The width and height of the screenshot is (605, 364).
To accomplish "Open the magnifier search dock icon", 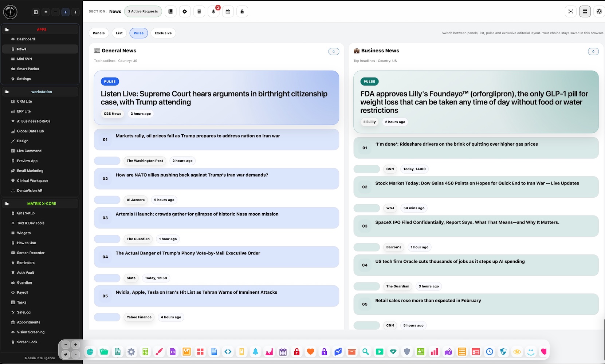I will pyautogui.click(x=365, y=352).
